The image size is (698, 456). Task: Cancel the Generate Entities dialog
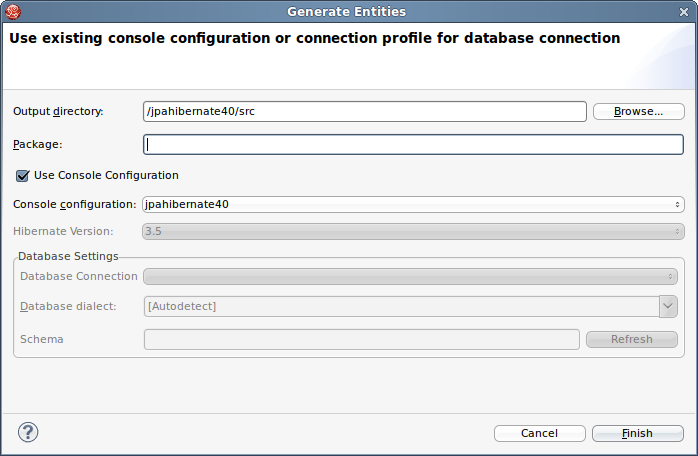pos(539,433)
